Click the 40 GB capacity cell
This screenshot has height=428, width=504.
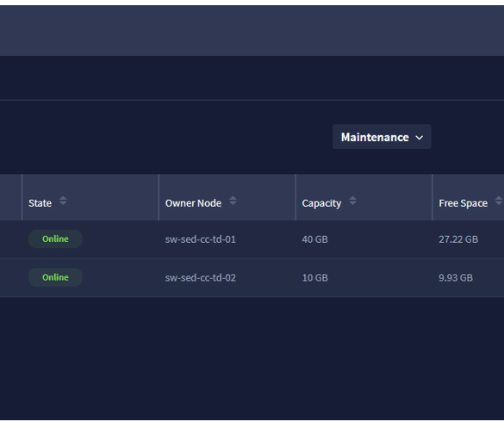tap(314, 239)
